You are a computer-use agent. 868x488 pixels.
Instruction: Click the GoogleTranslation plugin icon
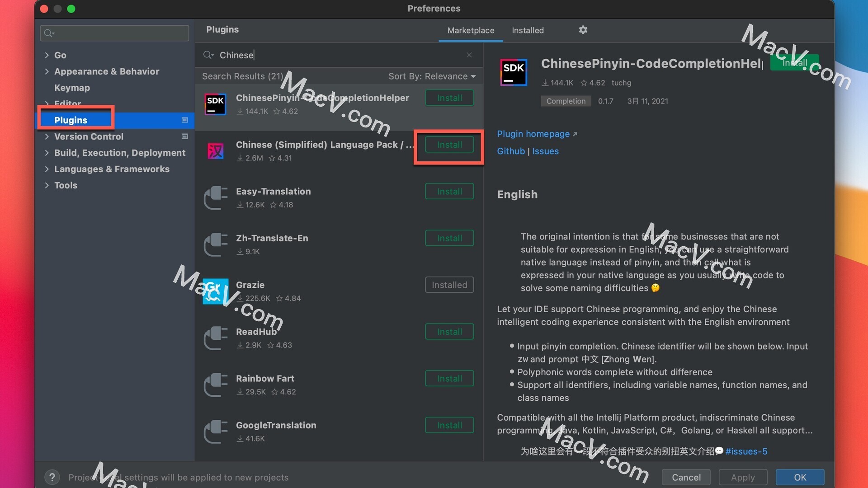(215, 432)
